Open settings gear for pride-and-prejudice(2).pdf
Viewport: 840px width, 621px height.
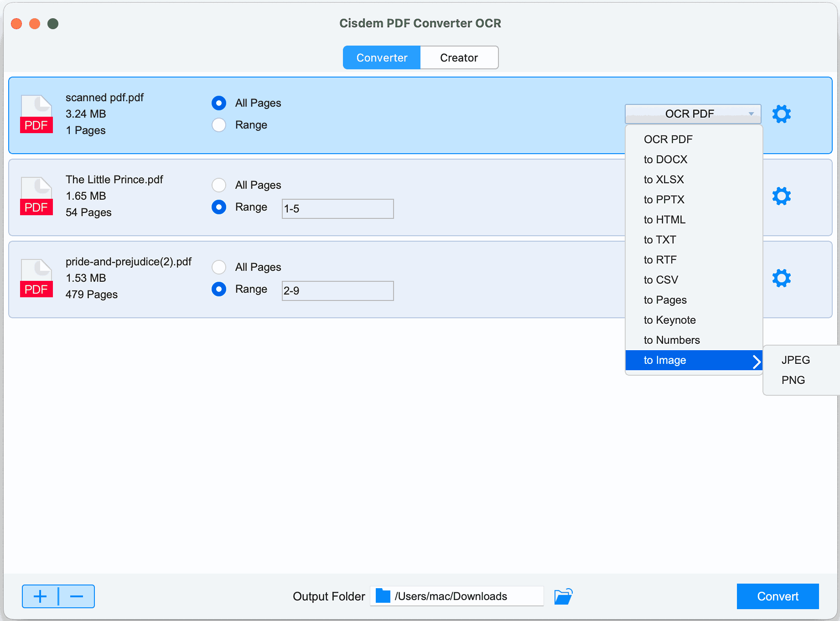click(781, 278)
